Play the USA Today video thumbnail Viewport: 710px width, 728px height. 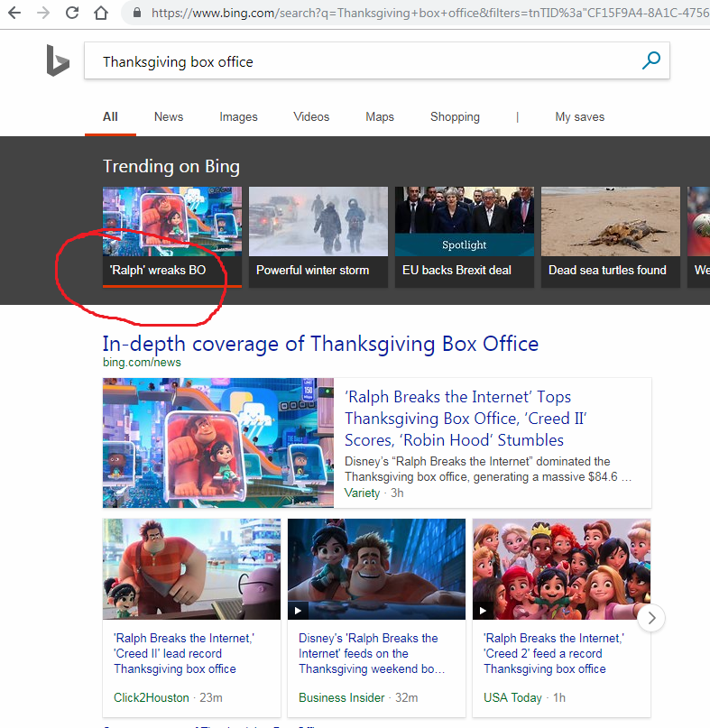561,568
